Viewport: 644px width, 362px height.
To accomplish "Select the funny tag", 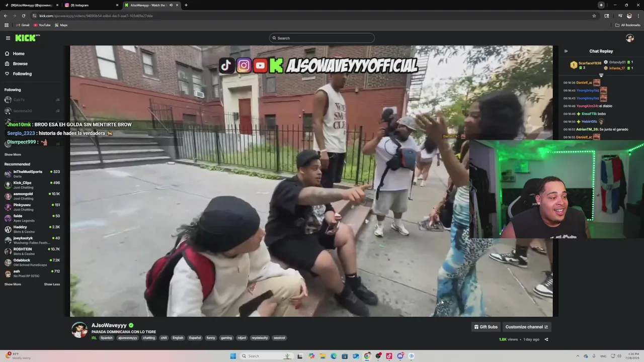I will pos(211,338).
